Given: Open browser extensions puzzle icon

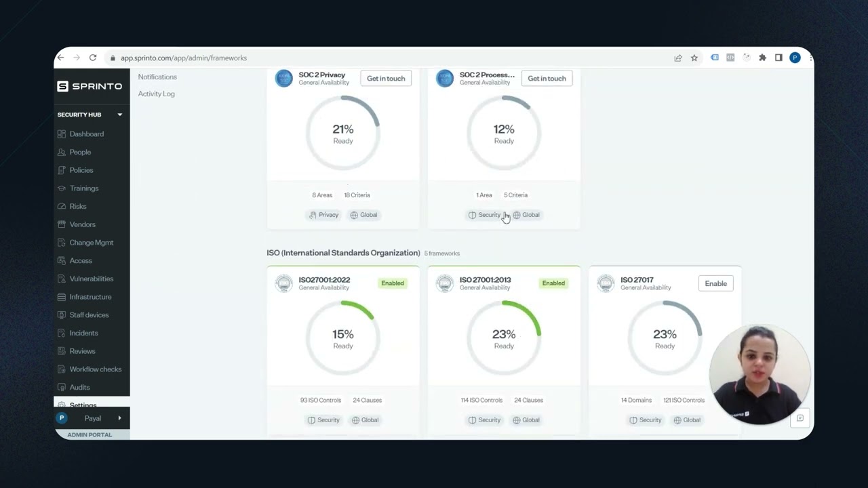Looking at the screenshot, I should (762, 58).
